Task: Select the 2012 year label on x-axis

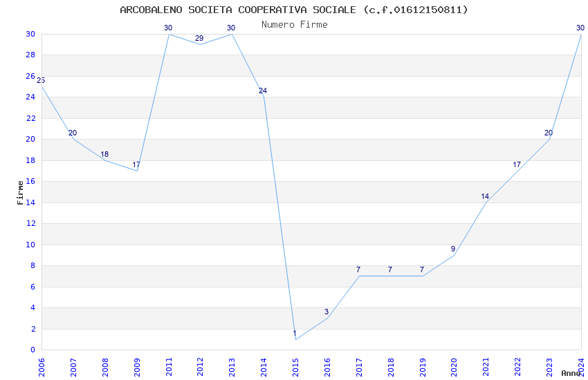Action: [200, 367]
